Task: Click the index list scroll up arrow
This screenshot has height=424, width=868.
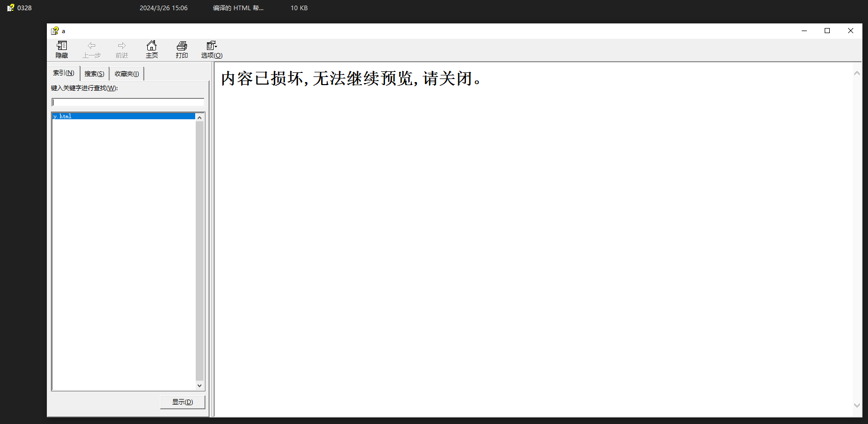Action: coord(200,118)
